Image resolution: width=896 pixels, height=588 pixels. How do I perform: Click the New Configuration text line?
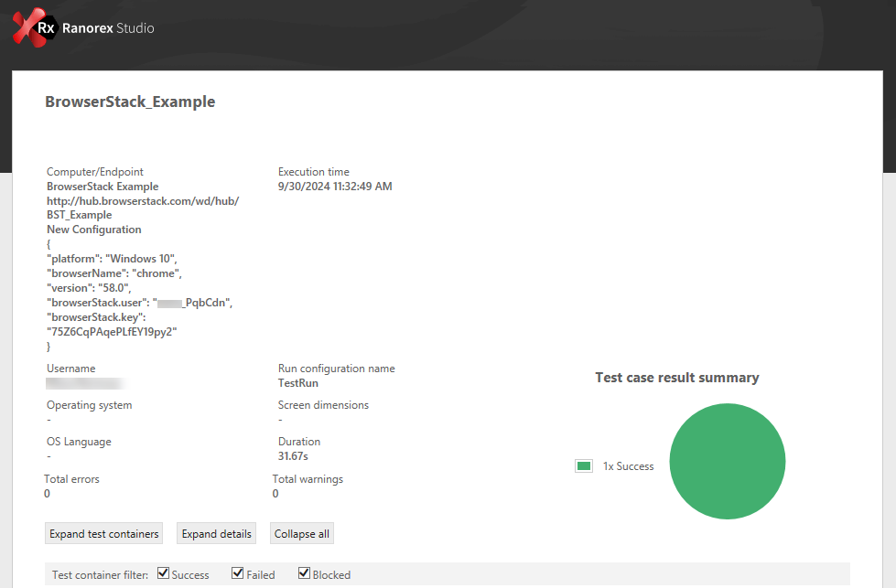[93, 230]
